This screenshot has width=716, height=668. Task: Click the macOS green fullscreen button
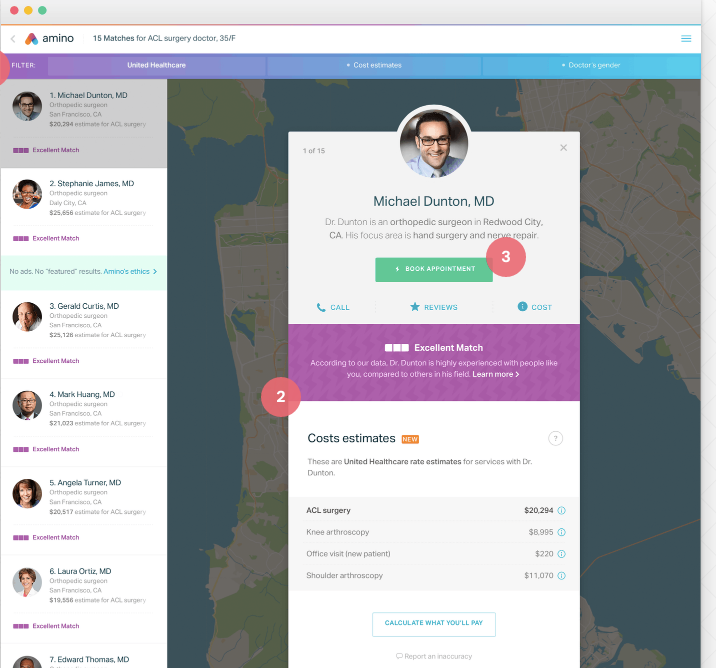tap(42, 11)
